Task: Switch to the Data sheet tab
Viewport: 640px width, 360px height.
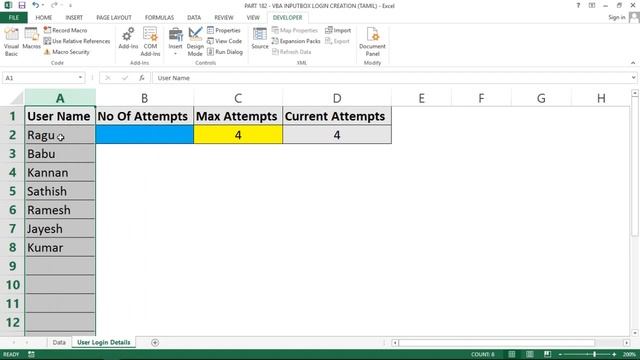Action: pyautogui.click(x=59, y=342)
